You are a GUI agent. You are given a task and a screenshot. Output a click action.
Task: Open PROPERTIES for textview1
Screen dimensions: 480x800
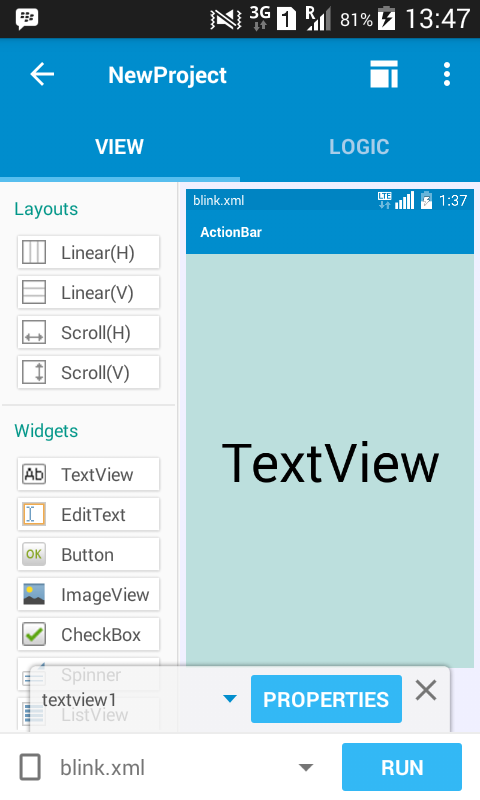[x=326, y=699]
